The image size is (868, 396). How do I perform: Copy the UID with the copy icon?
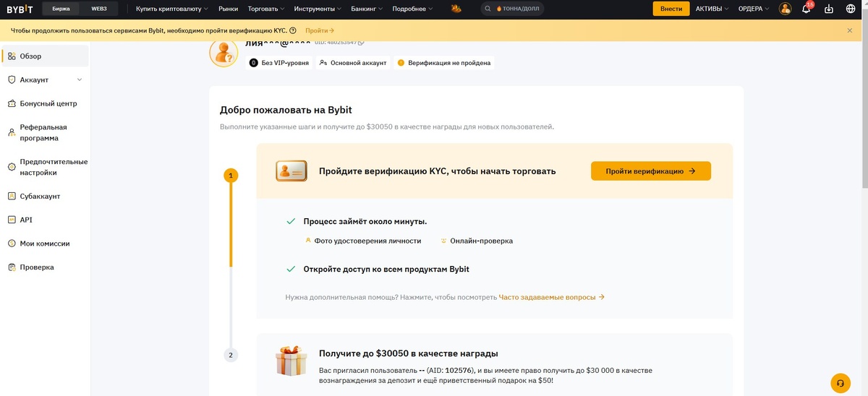pyautogui.click(x=362, y=43)
